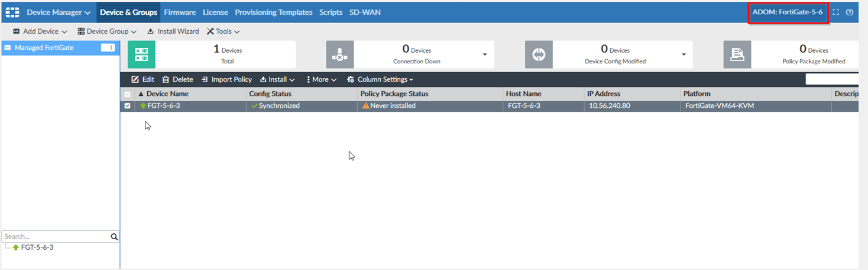This screenshot has height=270, width=868.
Task: Sort by Platform column header
Action: pos(697,94)
